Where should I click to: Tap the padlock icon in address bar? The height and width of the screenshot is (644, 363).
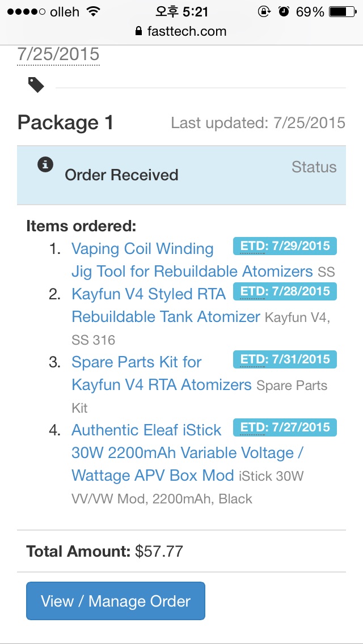coord(138,31)
